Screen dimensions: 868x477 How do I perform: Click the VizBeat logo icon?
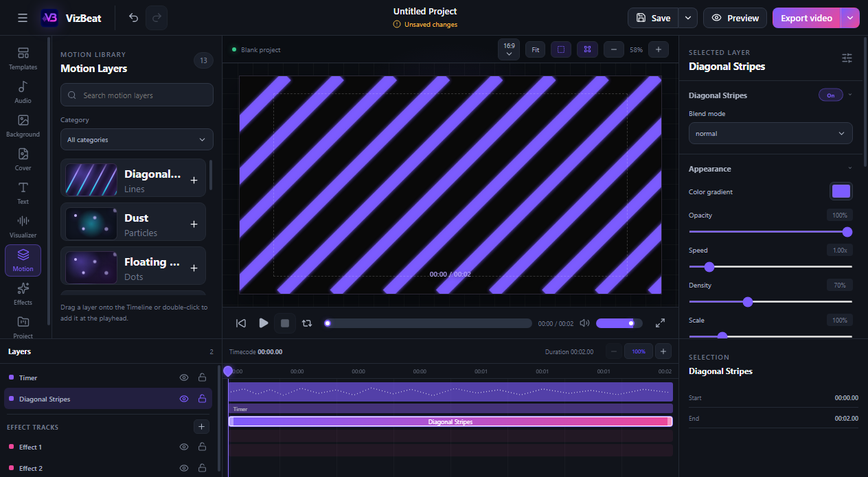tap(49, 18)
